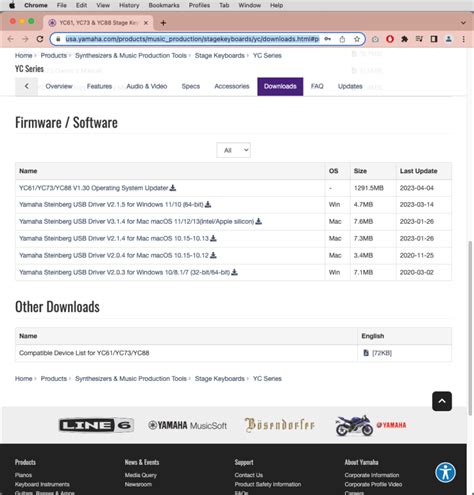474x495 pixels.
Task: Click the Keyboard Instruments footer link
Action: point(42,484)
